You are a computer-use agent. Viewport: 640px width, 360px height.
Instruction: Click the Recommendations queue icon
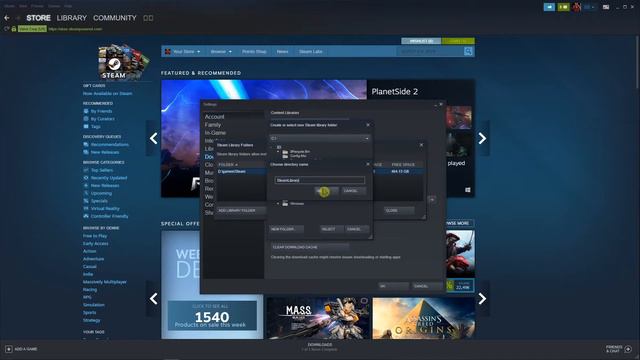[86, 144]
